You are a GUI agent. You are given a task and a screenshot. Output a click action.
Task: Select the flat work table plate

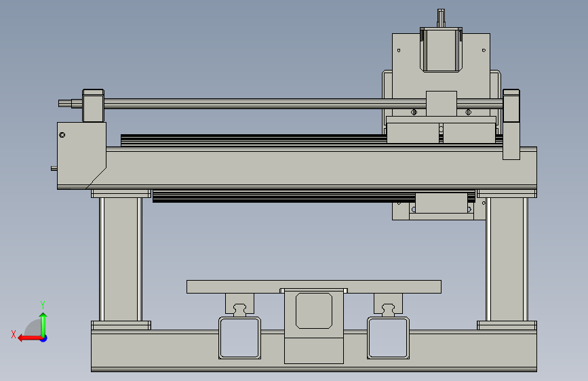click(314, 287)
